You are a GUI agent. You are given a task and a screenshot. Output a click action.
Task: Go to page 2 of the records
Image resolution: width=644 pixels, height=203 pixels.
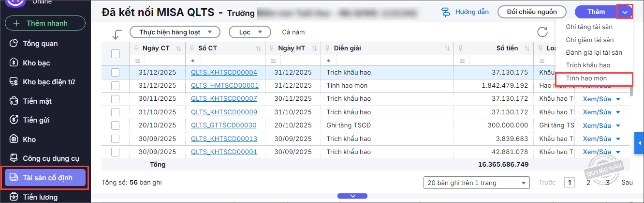tap(588, 183)
